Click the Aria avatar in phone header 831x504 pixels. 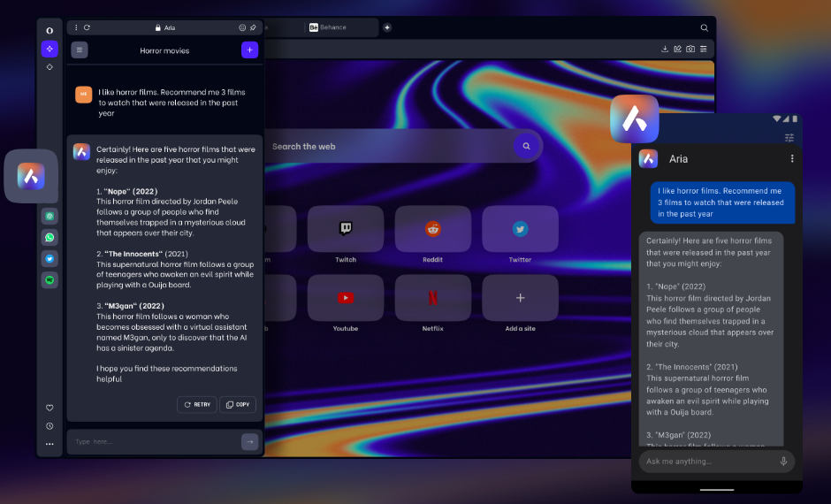(x=648, y=159)
